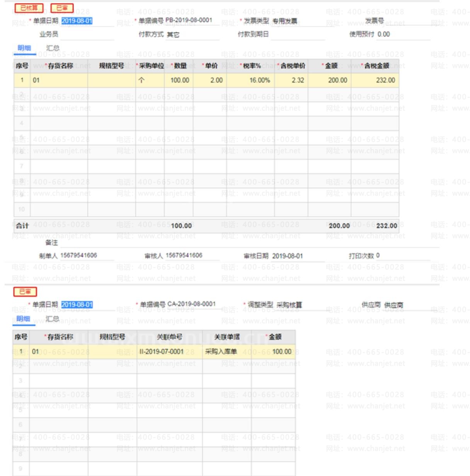Click 规格型号 column header in top table

[x=111, y=66]
